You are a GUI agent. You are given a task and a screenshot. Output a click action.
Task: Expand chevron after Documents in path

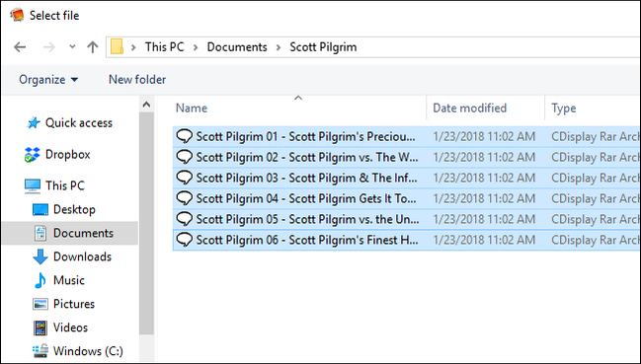pos(279,47)
